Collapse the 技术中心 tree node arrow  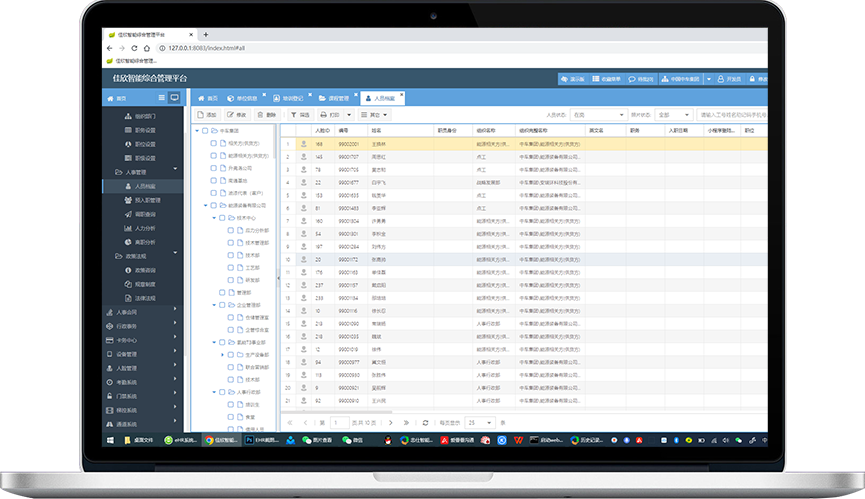(215, 217)
